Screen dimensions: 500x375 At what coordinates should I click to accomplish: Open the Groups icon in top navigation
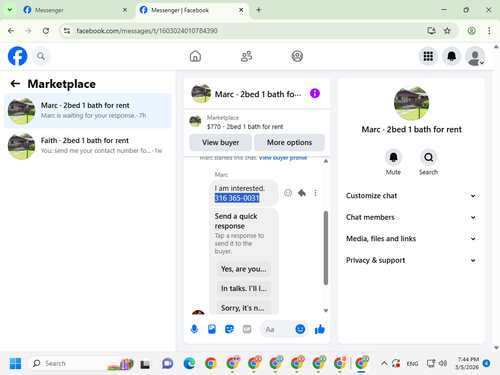(x=297, y=56)
